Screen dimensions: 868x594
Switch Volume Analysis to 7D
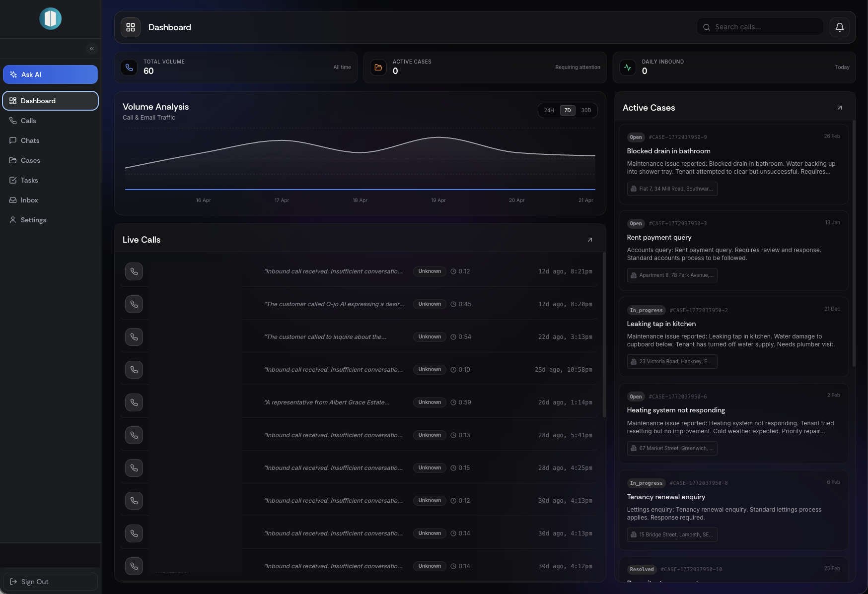[x=568, y=110]
